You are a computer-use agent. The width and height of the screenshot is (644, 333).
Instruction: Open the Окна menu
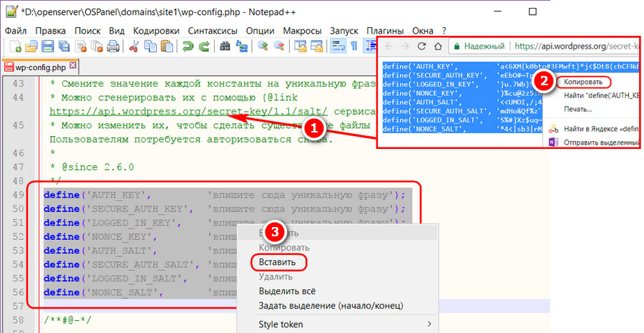[423, 31]
